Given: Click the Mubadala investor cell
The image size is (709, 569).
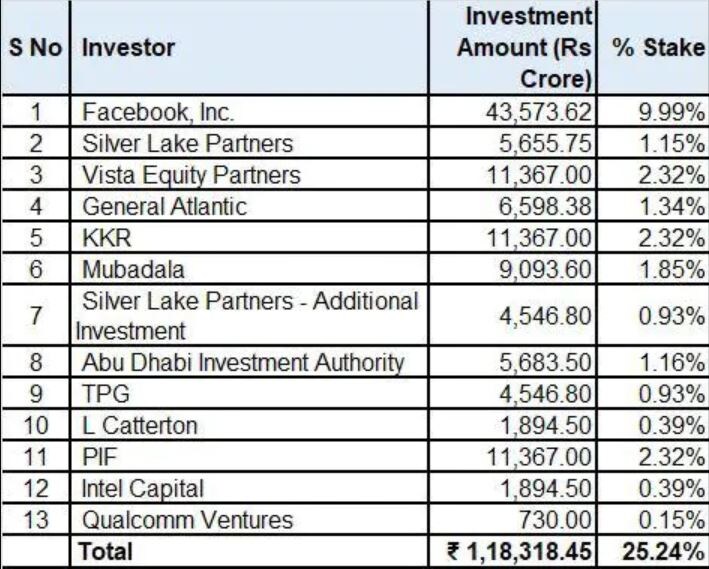Looking at the screenshot, I should pyautogui.click(x=249, y=269).
